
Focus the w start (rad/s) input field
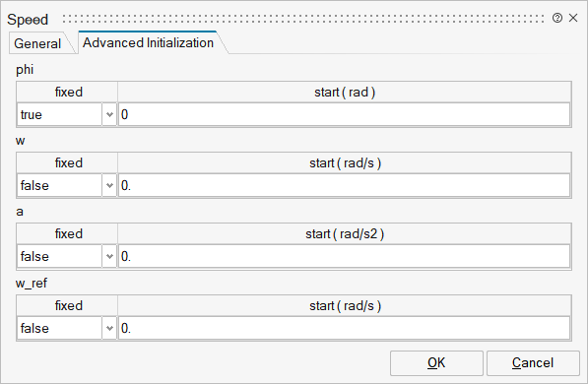345,185
